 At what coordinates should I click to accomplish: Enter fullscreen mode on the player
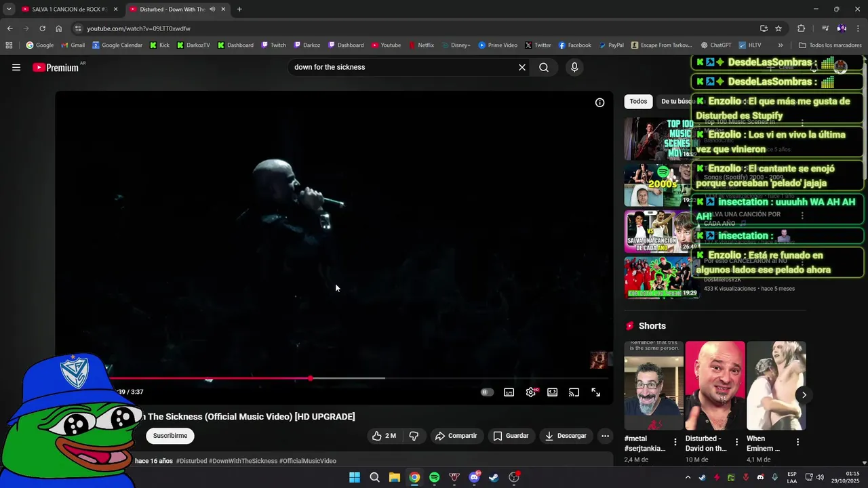click(596, 392)
